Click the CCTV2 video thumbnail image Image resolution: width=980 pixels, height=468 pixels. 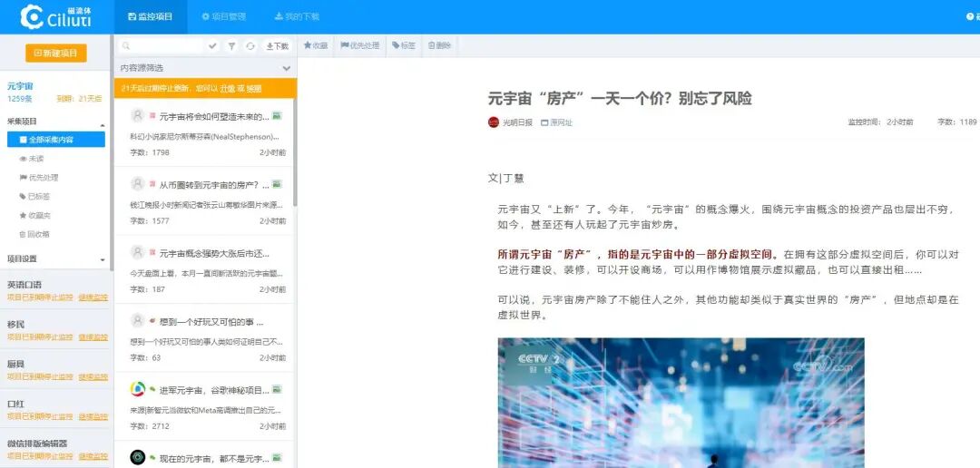click(x=681, y=403)
